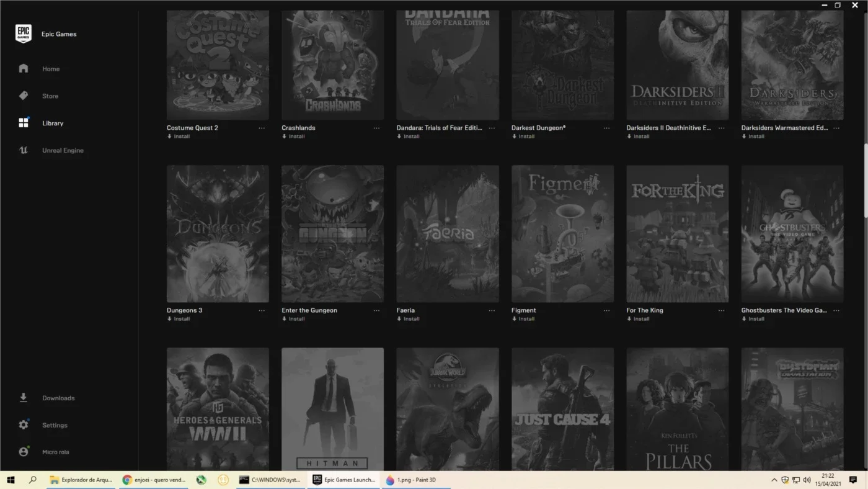Go to Home in the sidebar
This screenshot has width=868, height=489.
point(51,69)
